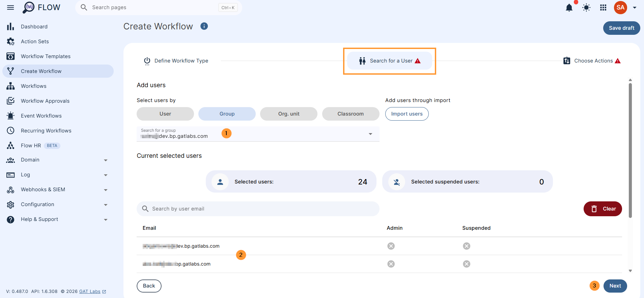This screenshot has height=298, width=644.
Task: Click the Admin column header
Action: pos(394,228)
